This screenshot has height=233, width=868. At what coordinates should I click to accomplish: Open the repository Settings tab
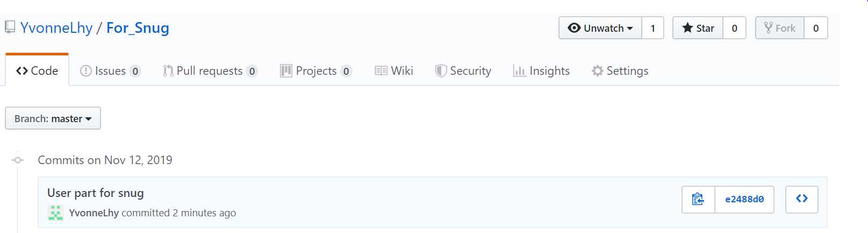(x=620, y=71)
